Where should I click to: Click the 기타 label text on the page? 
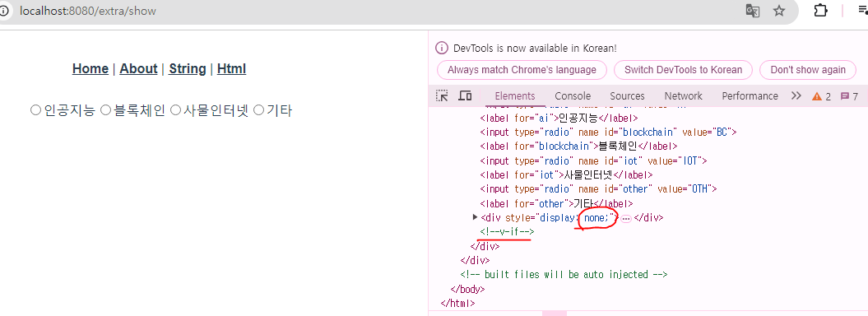click(x=280, y=111)
